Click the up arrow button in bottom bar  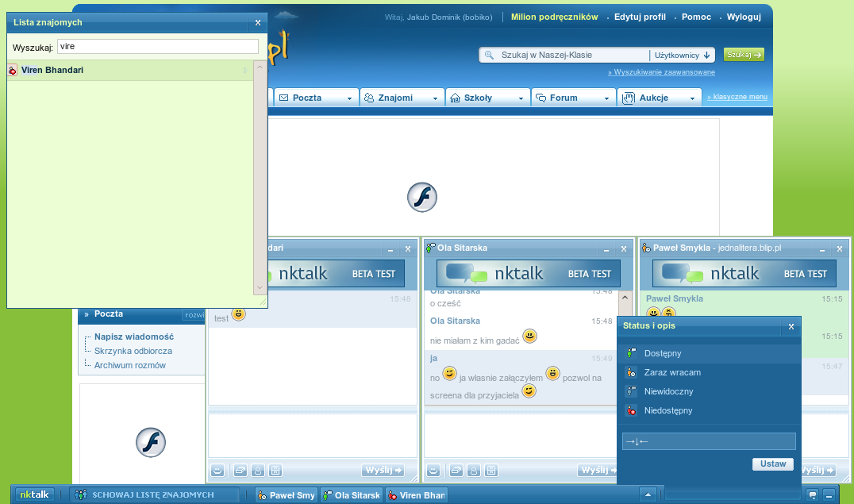[x=648, y=494]
